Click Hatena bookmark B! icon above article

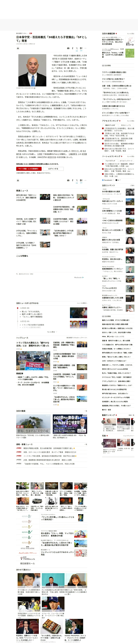pyautogui.click(x=81, y=48)
